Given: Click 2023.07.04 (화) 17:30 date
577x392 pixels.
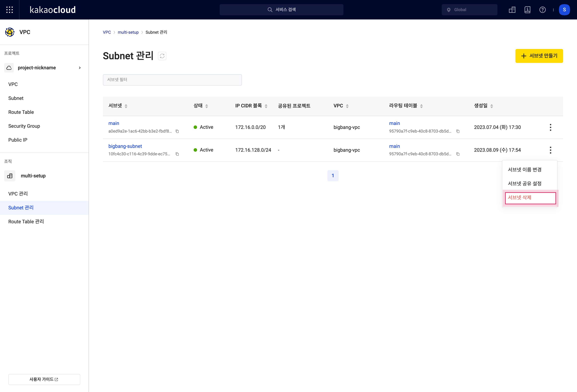Looking at the screenshot, I should click(497, 127).
